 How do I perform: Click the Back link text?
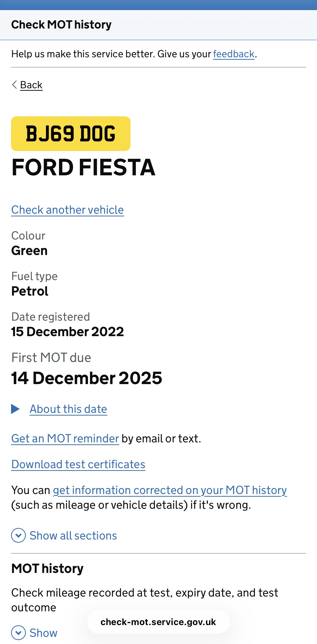[x=31, y=85]
